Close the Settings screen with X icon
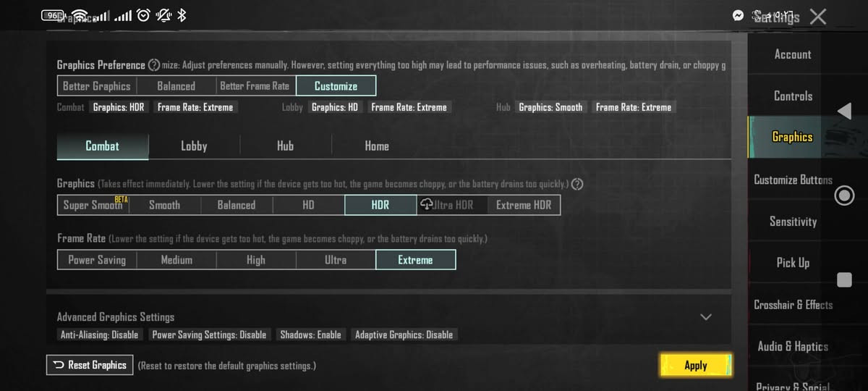Viewport: 868px width, 391px height. [x=818, y=17]
